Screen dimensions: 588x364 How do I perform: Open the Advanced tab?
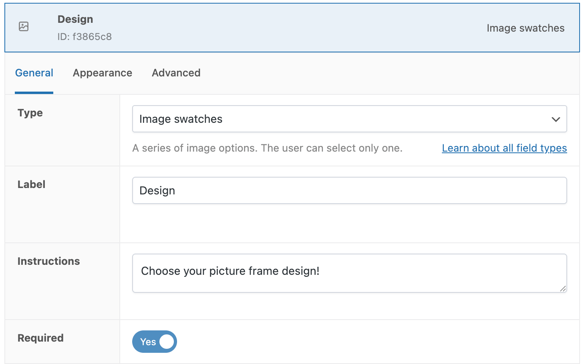point(176,73)
